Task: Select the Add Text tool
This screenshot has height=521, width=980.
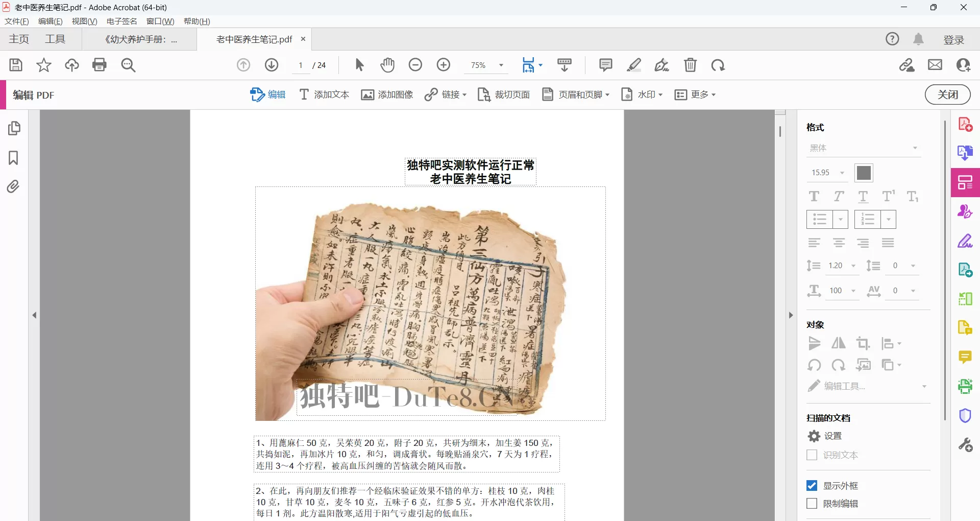Action: pyautogui.click(x=324, y=94)
